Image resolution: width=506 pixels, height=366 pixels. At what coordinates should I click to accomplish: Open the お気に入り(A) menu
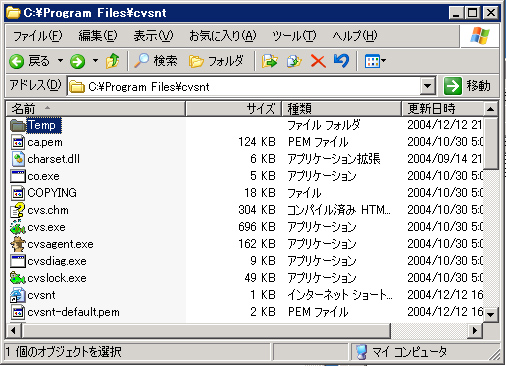click(x=223, y=36)
